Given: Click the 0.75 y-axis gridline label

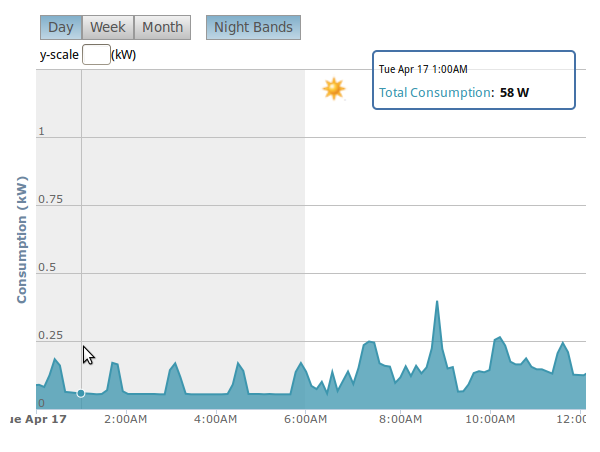Looking at the screenshot, I should [52, 200].
